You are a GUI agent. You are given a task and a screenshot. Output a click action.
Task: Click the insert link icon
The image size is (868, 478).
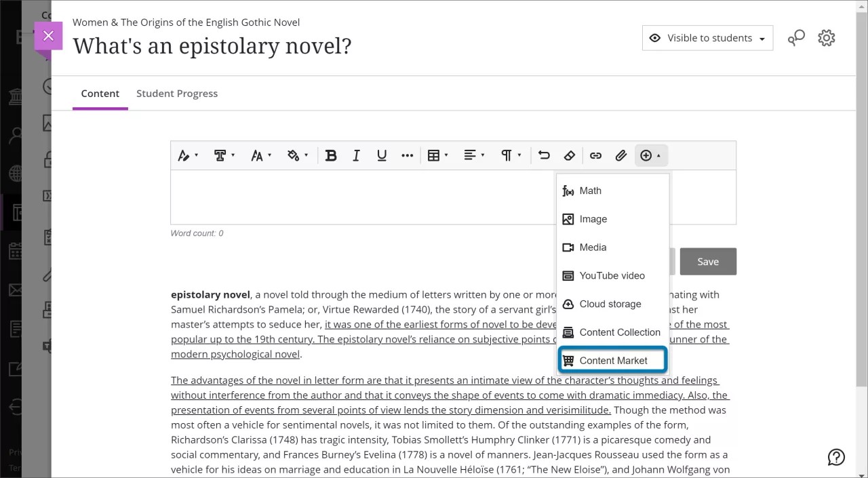pos(595,155)
